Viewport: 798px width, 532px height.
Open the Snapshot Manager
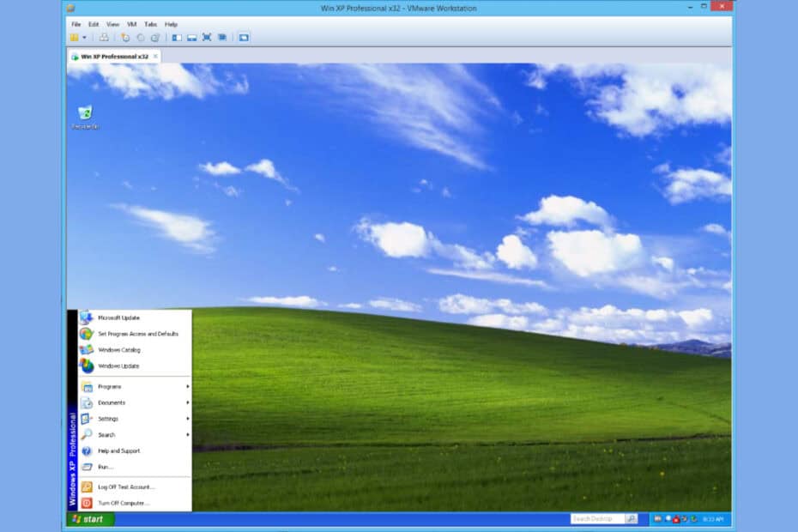157,37
